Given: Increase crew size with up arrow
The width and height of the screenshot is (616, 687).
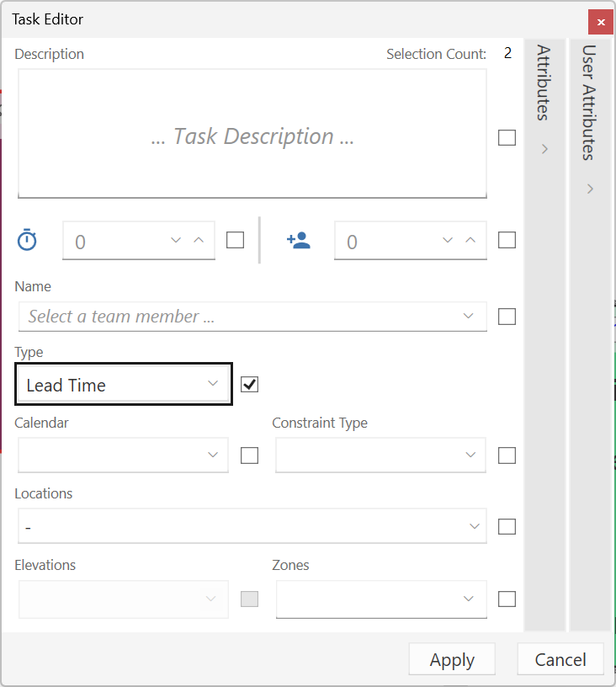Looking at the screenshot, I should (x=470, y=240).
